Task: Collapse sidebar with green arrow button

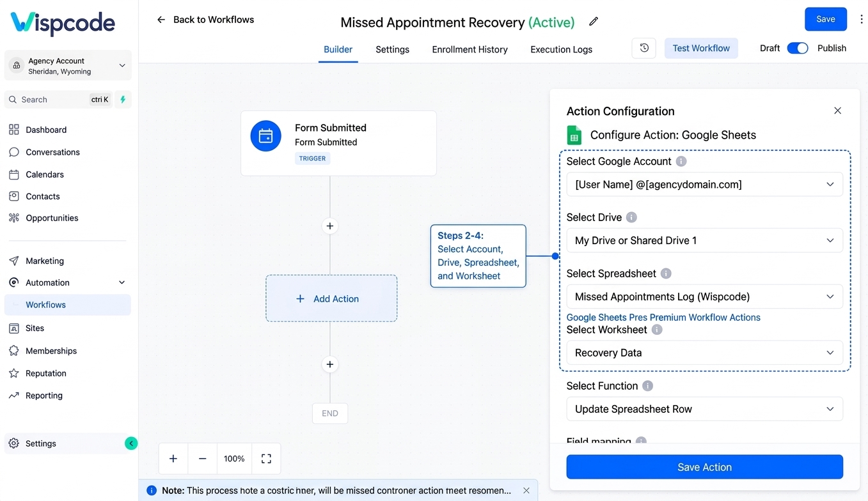Action: point(131,443)
